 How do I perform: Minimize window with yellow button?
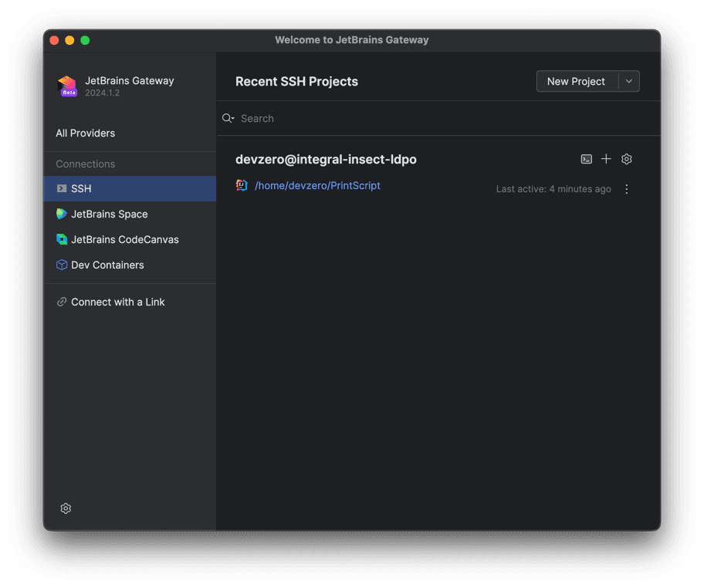click(x=69, y=40)
